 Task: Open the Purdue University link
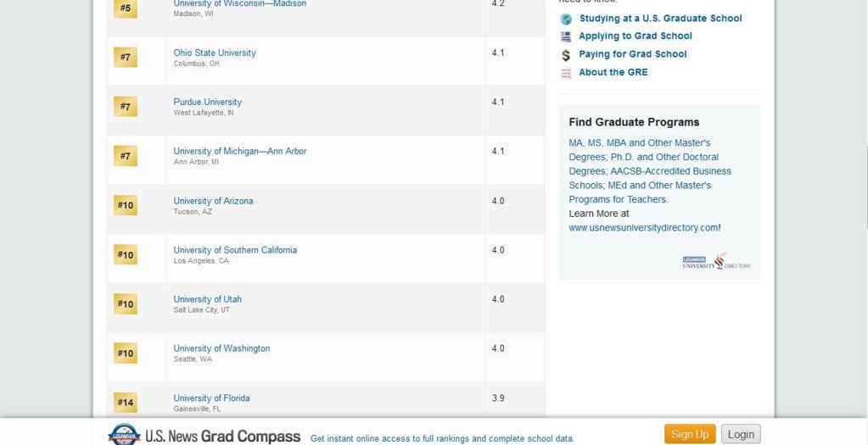208,103
